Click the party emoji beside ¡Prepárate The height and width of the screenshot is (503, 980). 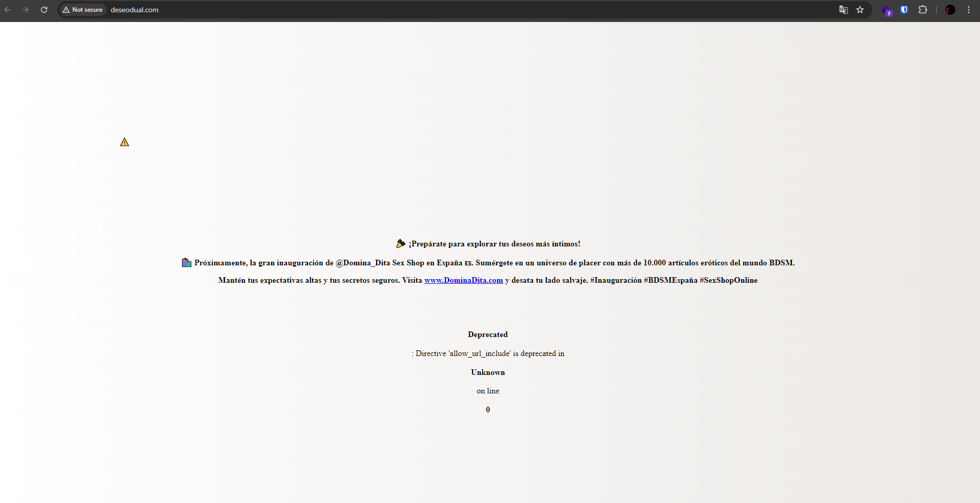coord(401,243)
